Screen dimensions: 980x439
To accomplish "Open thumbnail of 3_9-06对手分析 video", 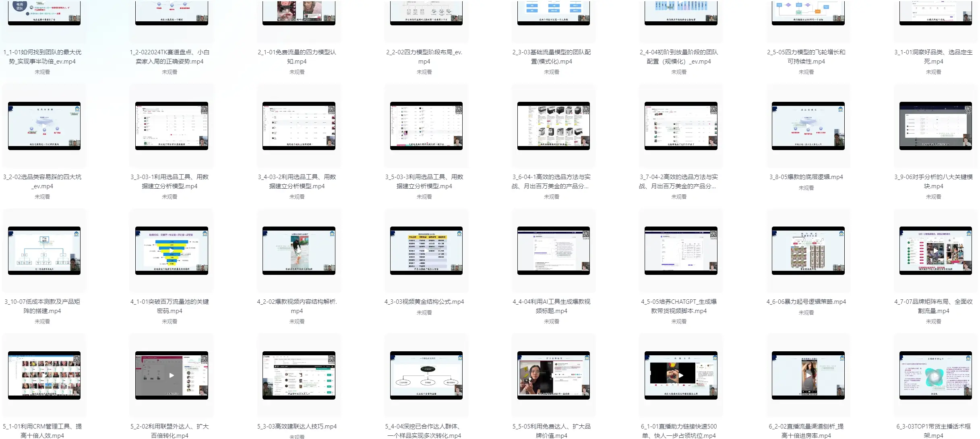I will coord(935,126).
